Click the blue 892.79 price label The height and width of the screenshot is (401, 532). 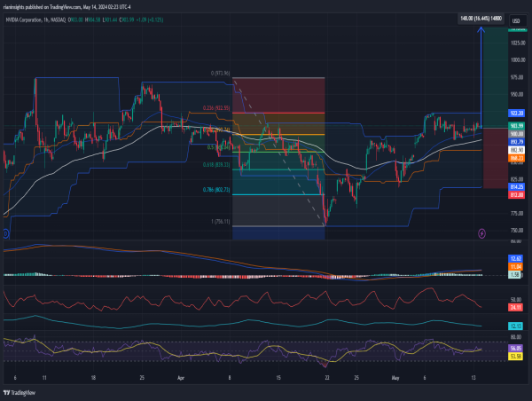(x=516, y=142)
